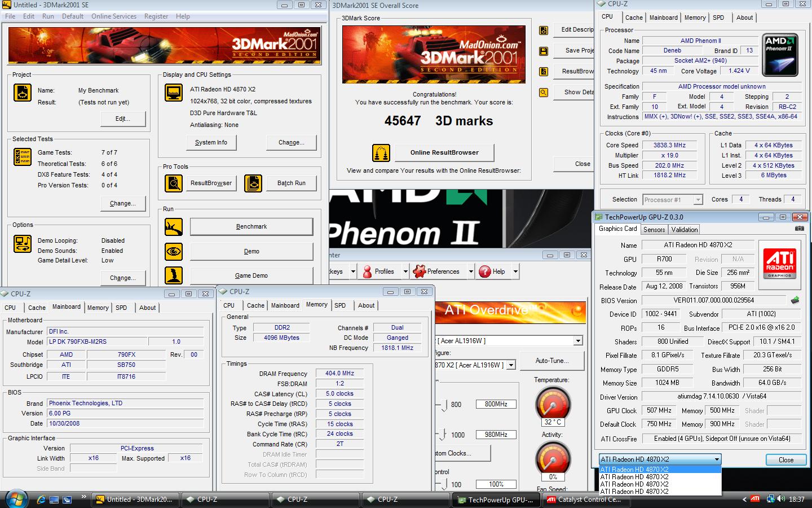Switch to Validation tab in GPU-Z
Screen dimensions: 812x508
pyautogui.click(x=685, y=230)
